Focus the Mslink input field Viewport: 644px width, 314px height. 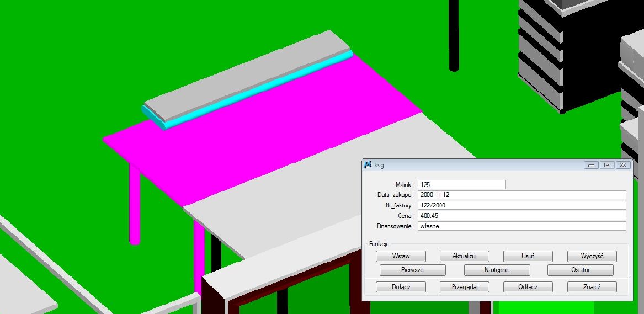click(x=462, y=185)
